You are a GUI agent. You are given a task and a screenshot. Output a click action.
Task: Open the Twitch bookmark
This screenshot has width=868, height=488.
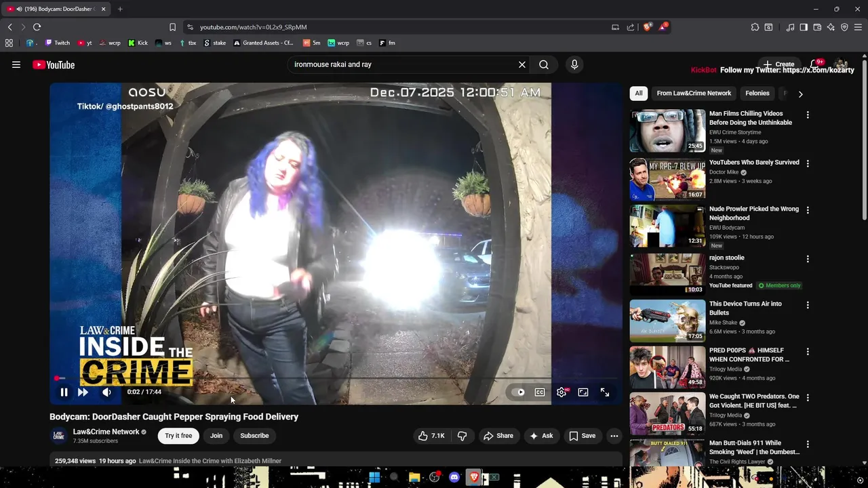pyautogui.click(x=58, y=43)
